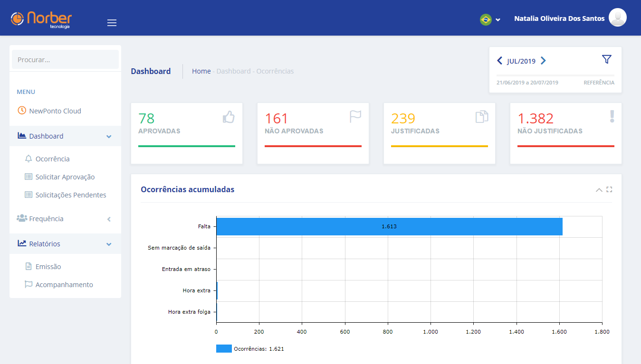Open Solicitar Aprovação menu item
Screen dimensions: 641x364
pyautogui.click(x=65, y=177)
